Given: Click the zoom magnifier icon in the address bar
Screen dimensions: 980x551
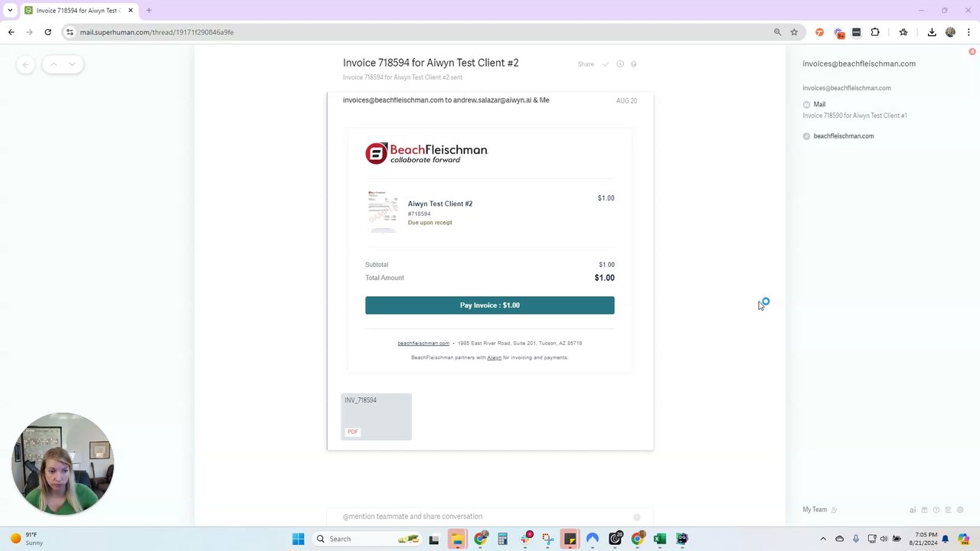Looking at the screenshot, I should pos(778,32).
